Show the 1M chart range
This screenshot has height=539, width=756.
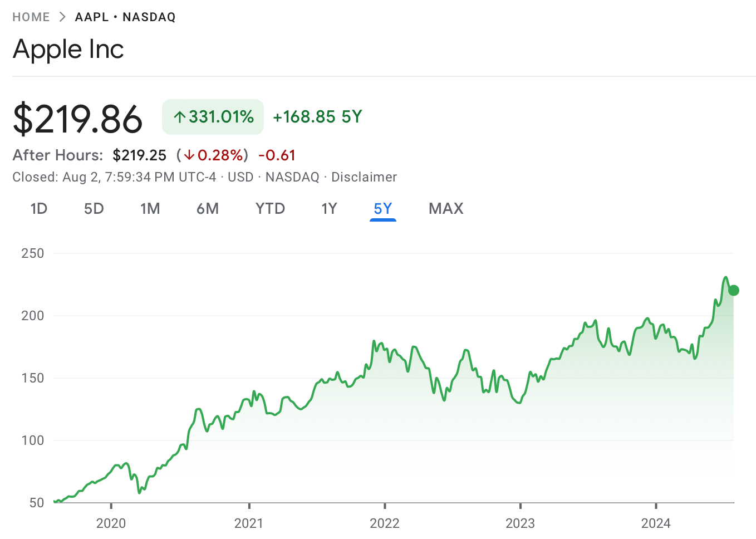[x=150, y=209]
